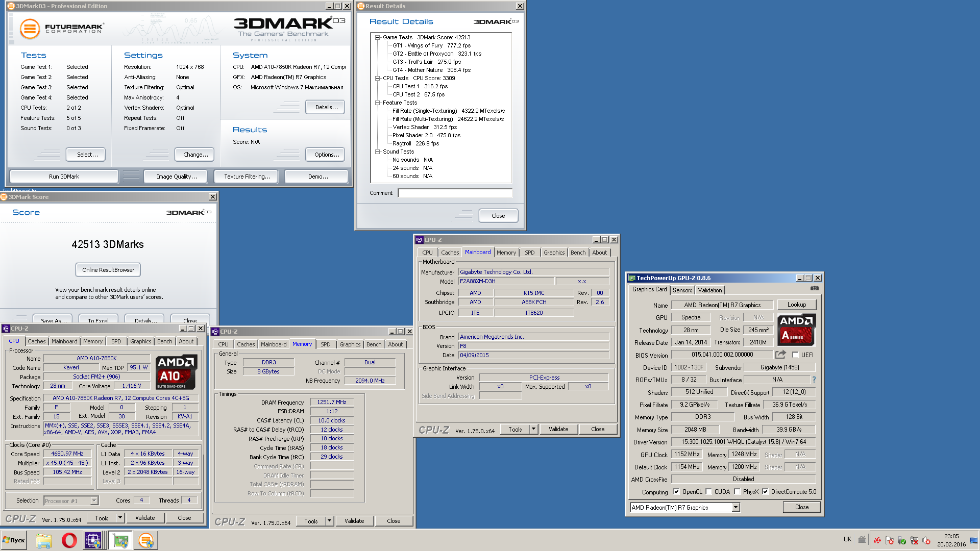Switch to Validation tab in GPU-Z

710,290
